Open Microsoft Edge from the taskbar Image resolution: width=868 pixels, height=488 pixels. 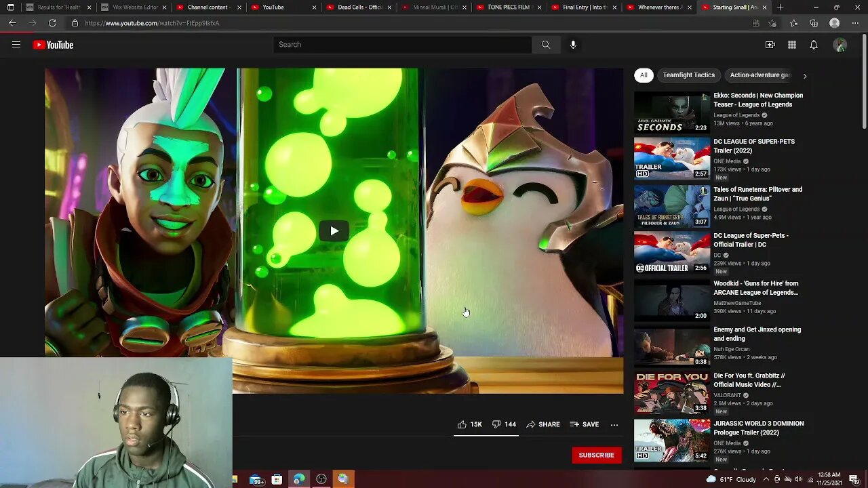click(x=298, y=480)
